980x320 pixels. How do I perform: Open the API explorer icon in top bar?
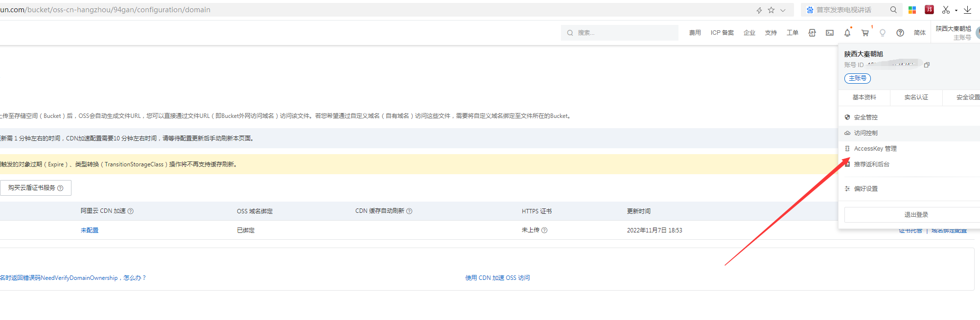(x=812, y=33)
